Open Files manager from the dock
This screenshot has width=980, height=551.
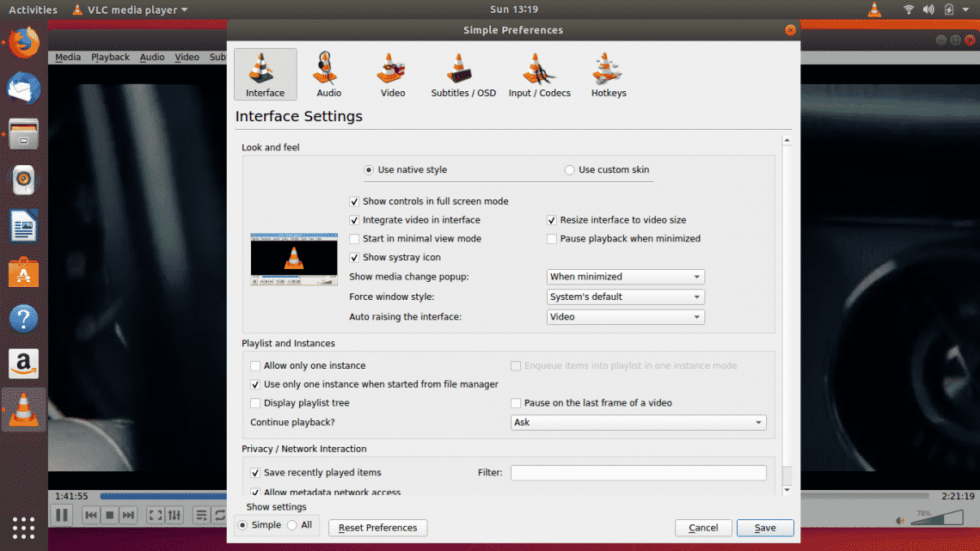pos(24,134)
